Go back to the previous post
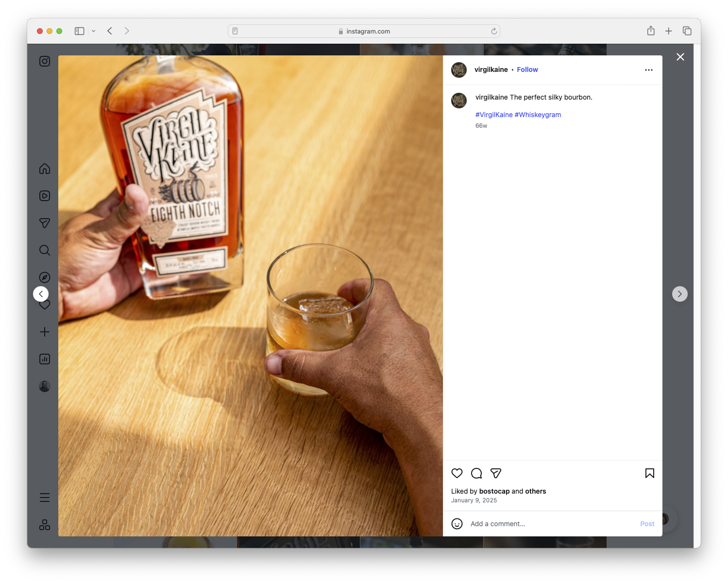 (x=41, y=294)
